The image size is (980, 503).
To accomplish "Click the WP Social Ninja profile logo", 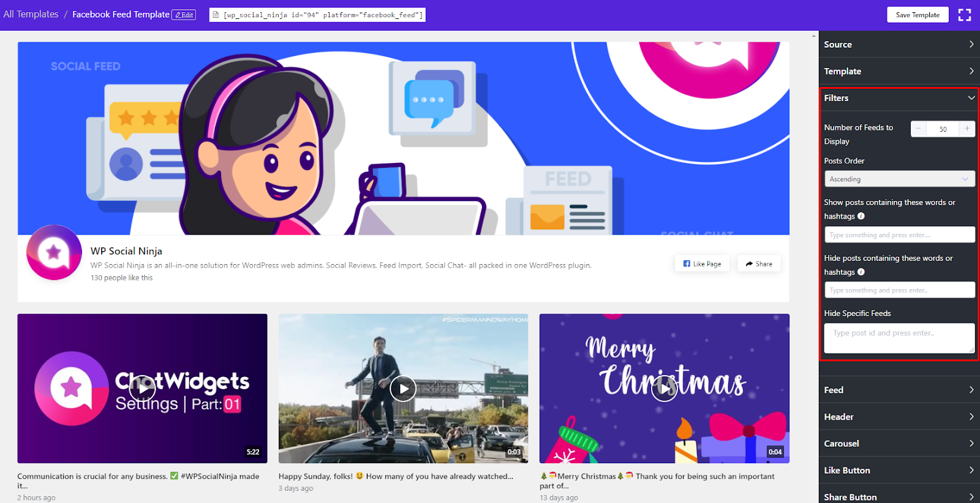I will coord(54,252).
